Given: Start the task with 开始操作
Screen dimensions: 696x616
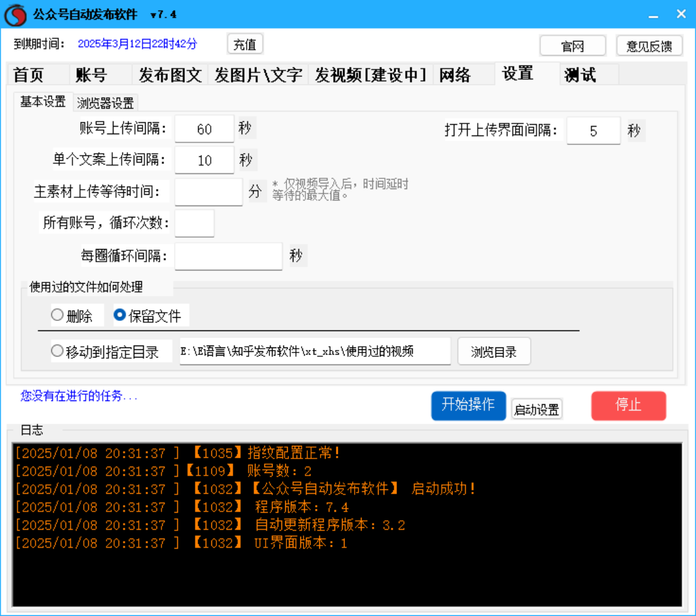Looking at the screenshot, I should [468, 405].
